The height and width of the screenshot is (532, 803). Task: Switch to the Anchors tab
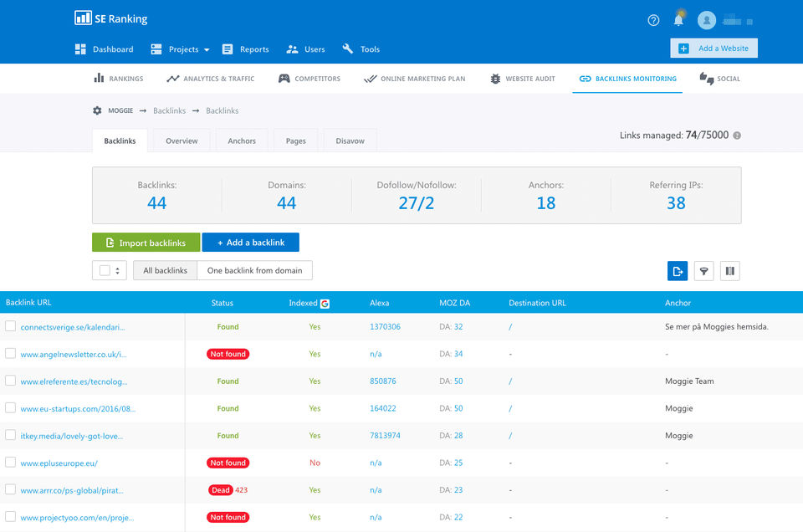242,141
